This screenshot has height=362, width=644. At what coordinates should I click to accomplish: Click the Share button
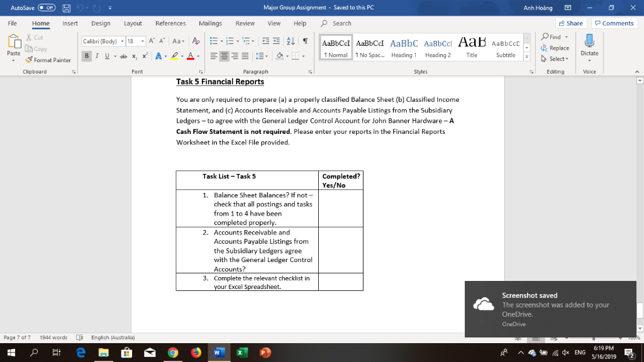[x=570, y=23]
